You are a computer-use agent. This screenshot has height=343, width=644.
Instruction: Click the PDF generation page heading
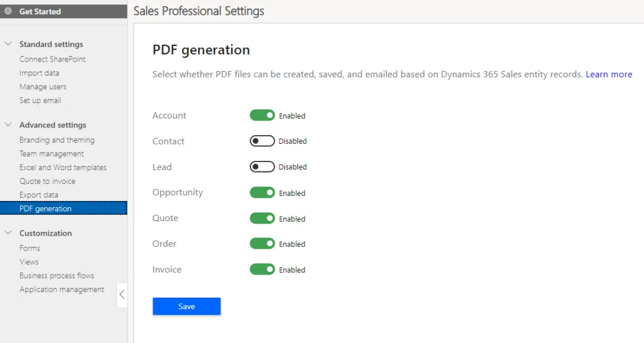pyautogui.click(x=201, y=50)
